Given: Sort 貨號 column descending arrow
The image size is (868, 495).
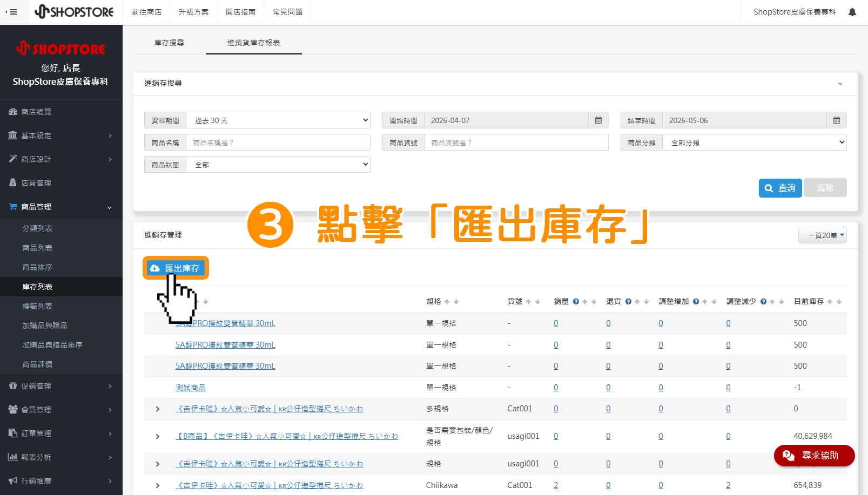Looking at the screenshot, I should tap(537, 302).
